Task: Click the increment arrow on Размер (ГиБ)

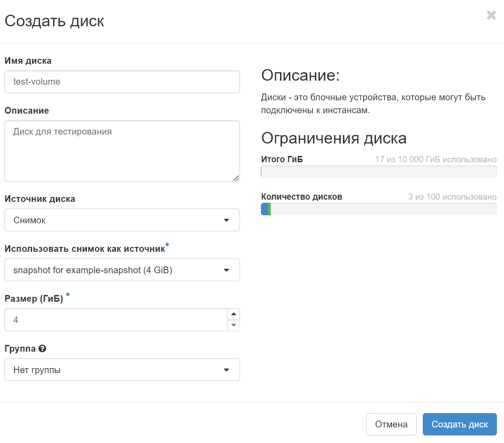Action: pyautogui.click(x=233, y=314)
